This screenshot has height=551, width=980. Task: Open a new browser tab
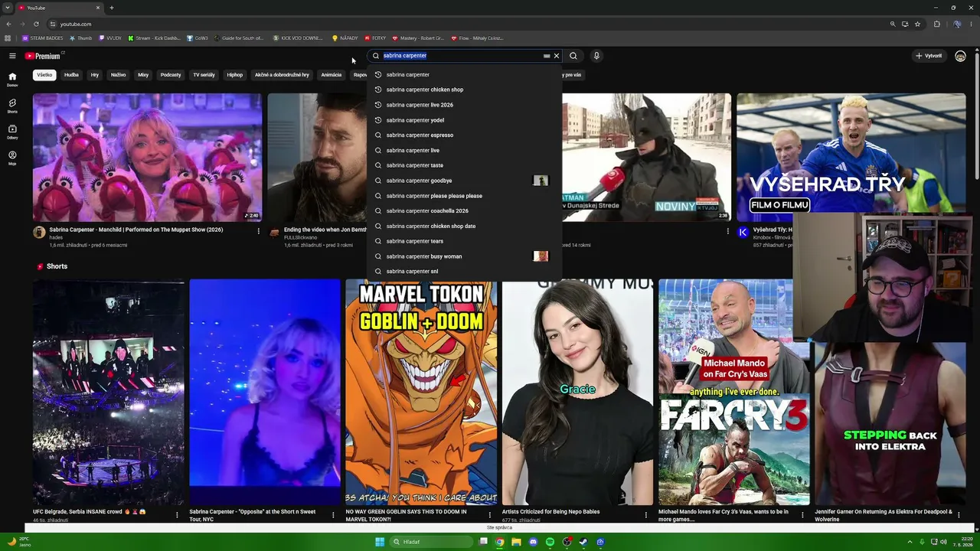pyautogui.click(x=112, y=8)
